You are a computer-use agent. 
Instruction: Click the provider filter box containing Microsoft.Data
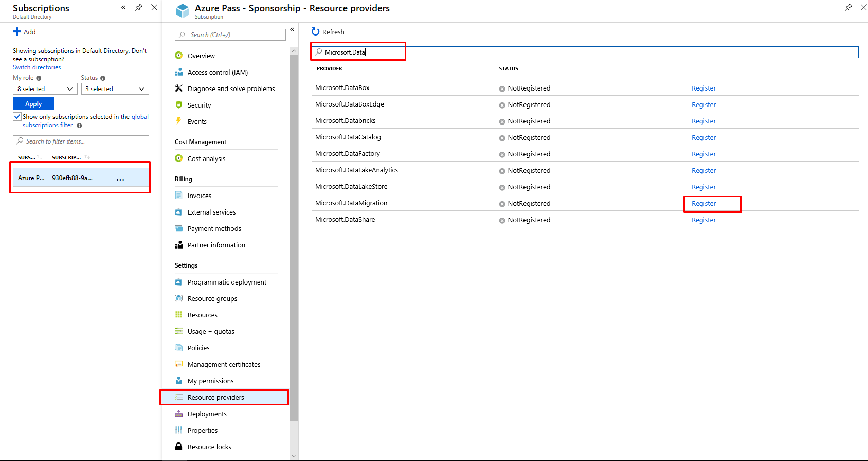click(585, 52)
